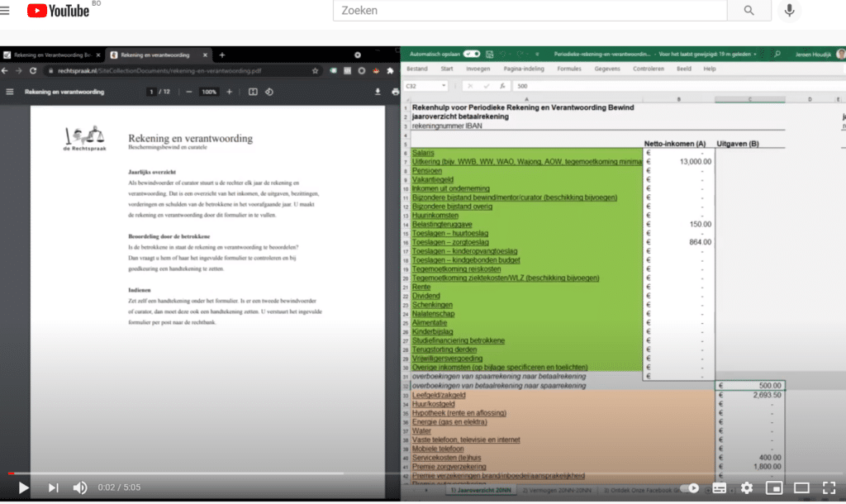Mute the video volume
The height and width of the screenshot is (504, 846).
coord(80,487)
